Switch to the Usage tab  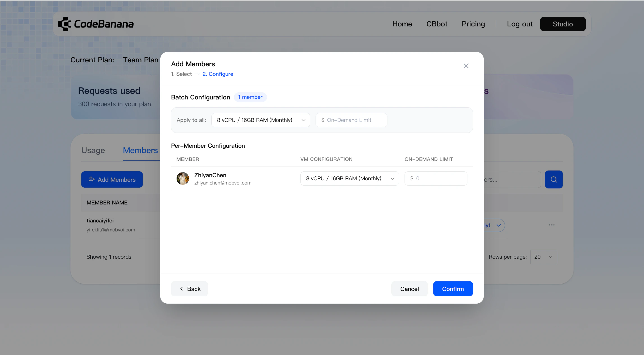(x=93, y=150)
